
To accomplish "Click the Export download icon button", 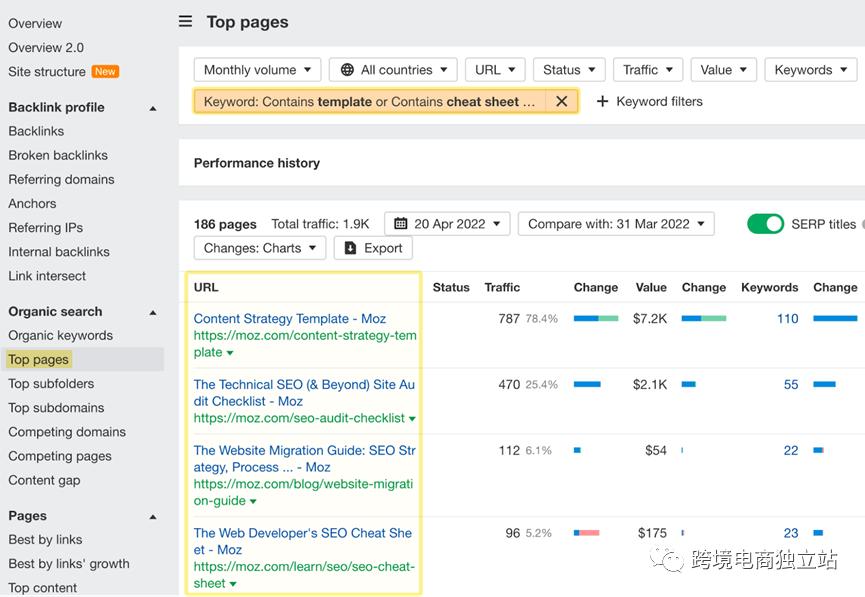I will coord(351,248).
